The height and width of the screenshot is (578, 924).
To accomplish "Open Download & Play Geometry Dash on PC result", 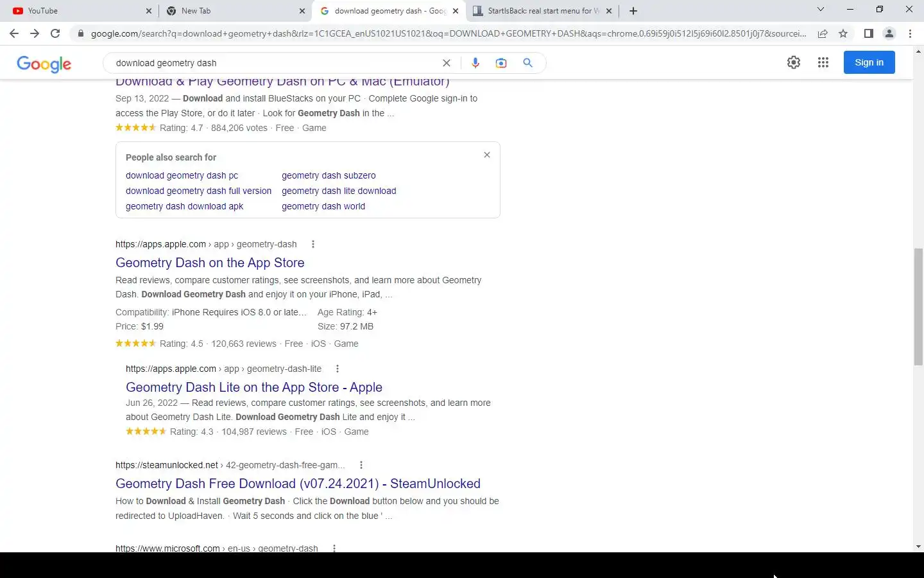I will [282, 82].
